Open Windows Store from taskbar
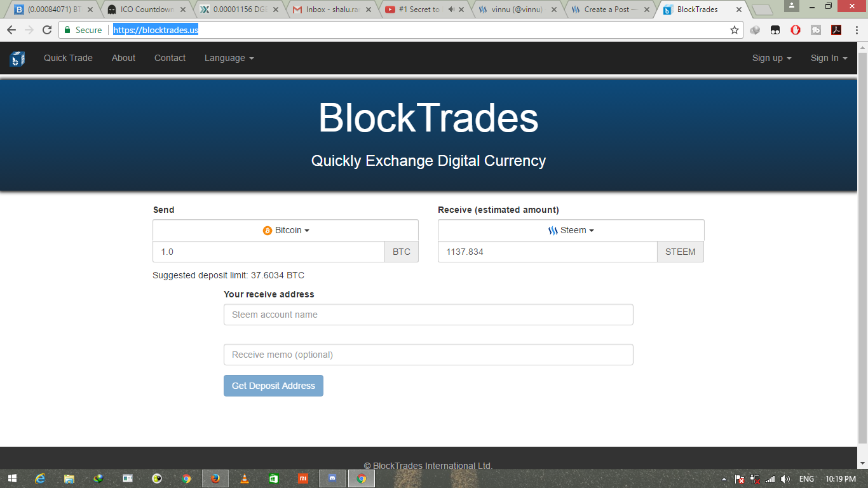 click(x=274, y=478)
